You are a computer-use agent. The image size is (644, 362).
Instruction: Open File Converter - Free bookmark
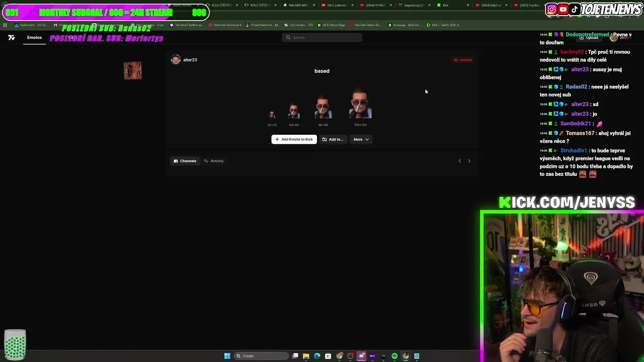pos(148,25)
